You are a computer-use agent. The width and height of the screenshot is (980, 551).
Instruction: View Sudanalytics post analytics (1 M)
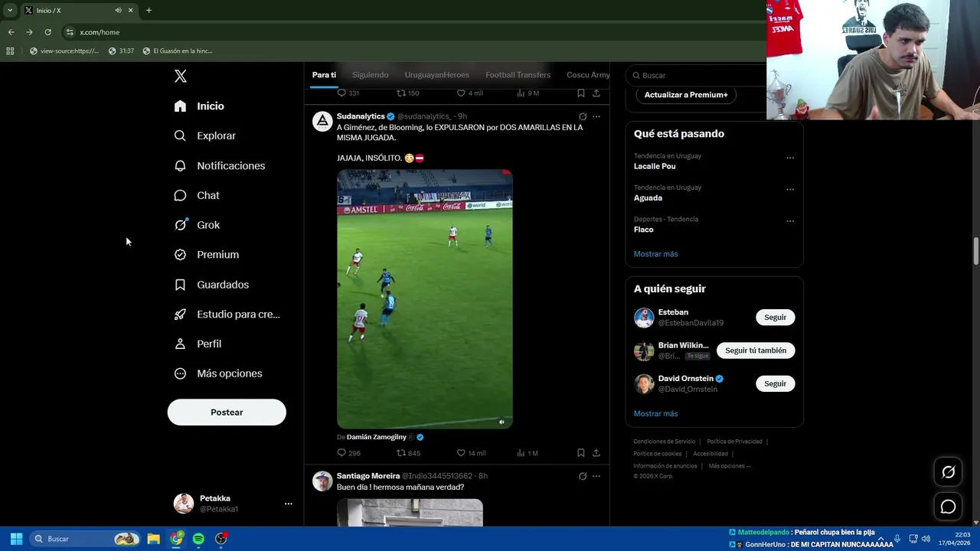point(528,453)
